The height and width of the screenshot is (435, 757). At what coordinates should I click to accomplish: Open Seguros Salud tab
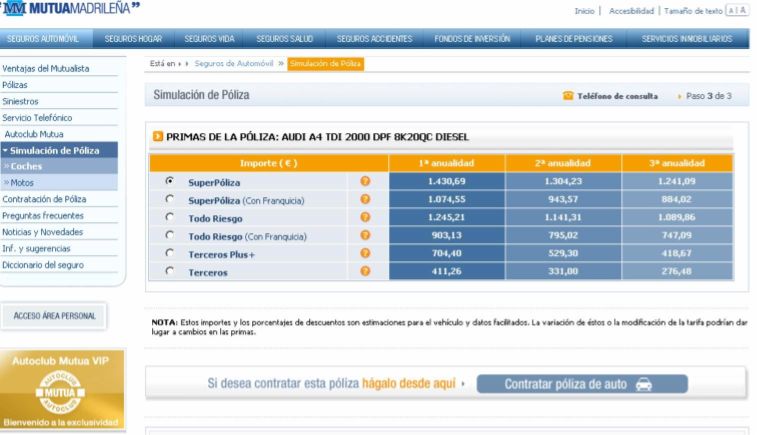285,39
